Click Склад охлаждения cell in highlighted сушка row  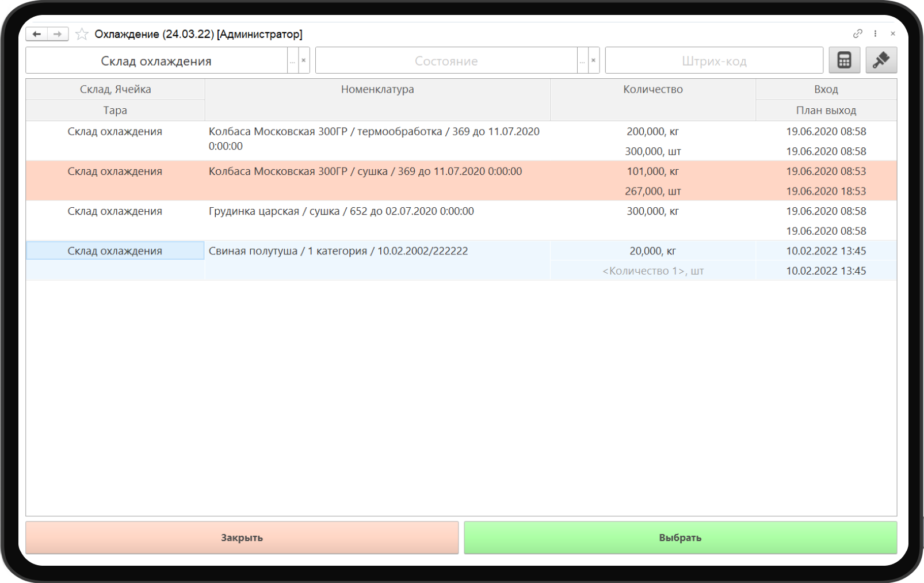coord(115,172)
